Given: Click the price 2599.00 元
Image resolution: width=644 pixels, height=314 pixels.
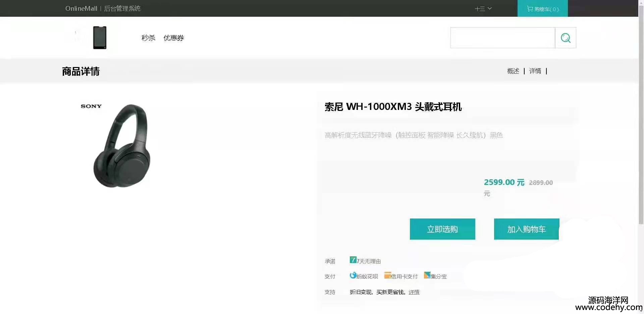Looking at the screenshot, I should 504,182.
